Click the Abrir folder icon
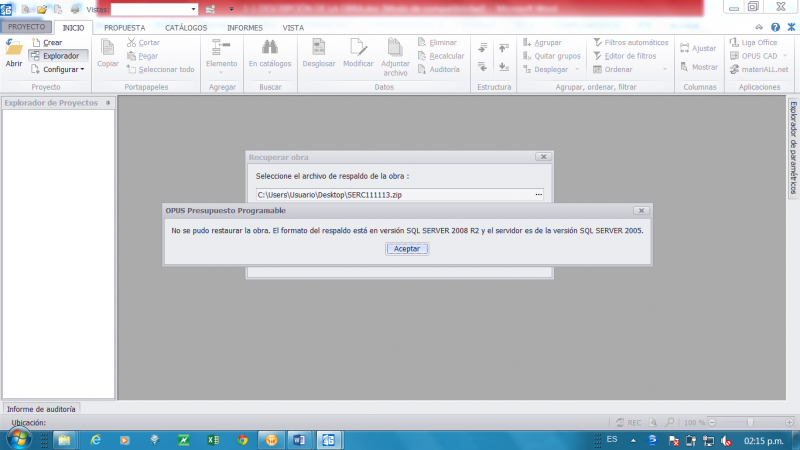 point(14,49)
